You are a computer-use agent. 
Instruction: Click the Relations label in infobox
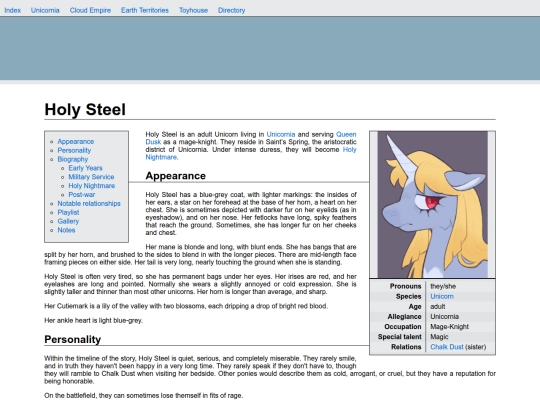point(406,347)
